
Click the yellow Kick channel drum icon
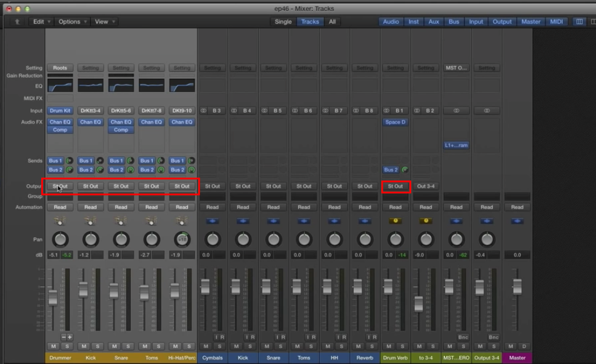(x=90, y=220)
